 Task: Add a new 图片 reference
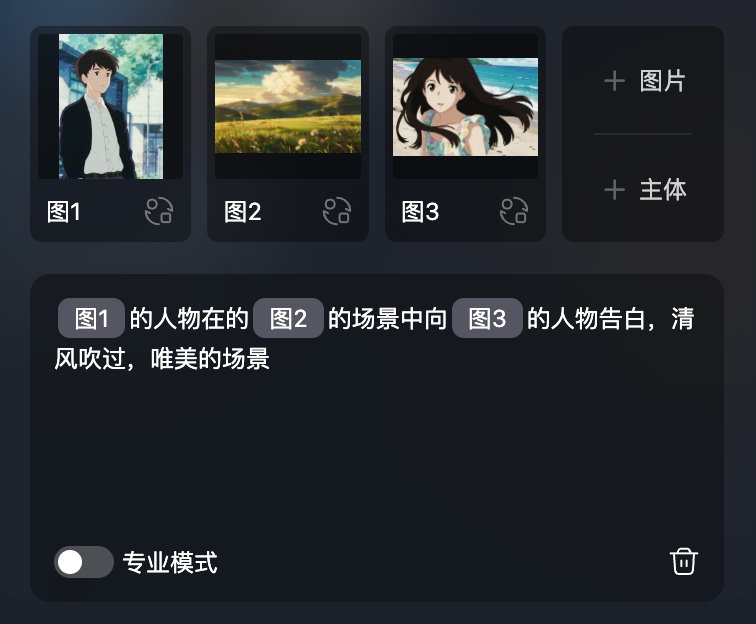(x=644, y=81)
